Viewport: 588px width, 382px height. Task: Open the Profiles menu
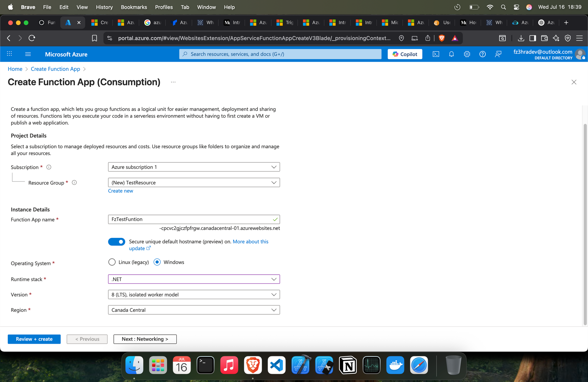[164, 7]
